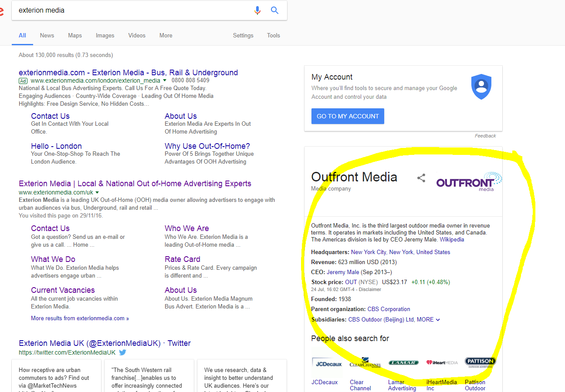Open the Current Vacancies sitelink
Image resolution: width=565 pixels, height=392 pixels.
tap(63, 290)
